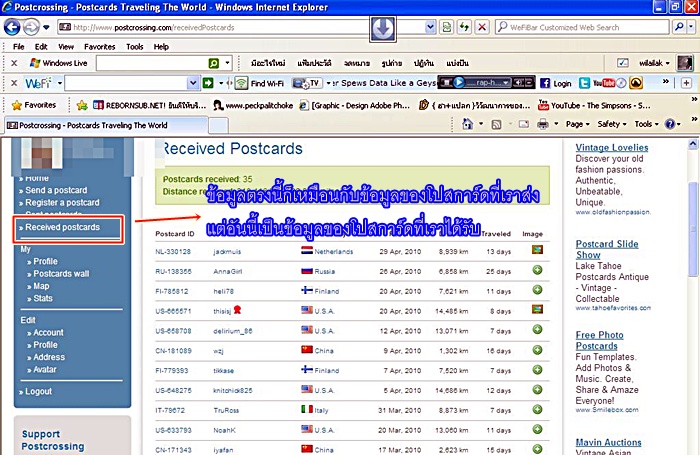
Task: Click the Logout link
Action: 38,392
